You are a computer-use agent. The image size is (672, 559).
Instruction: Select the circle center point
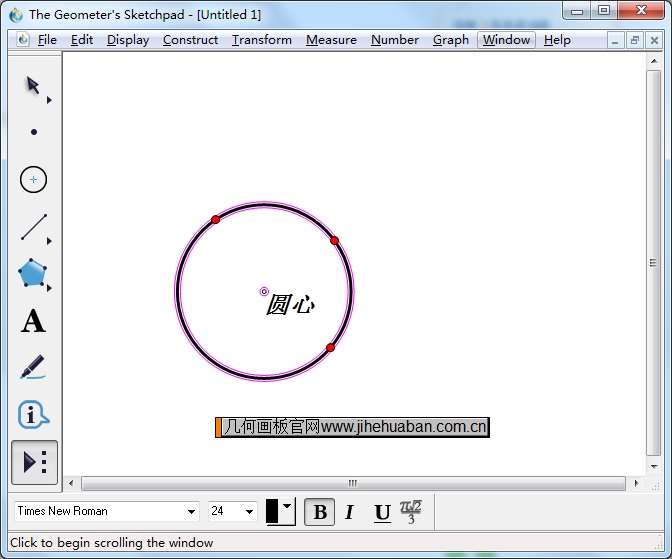[264, 292]
